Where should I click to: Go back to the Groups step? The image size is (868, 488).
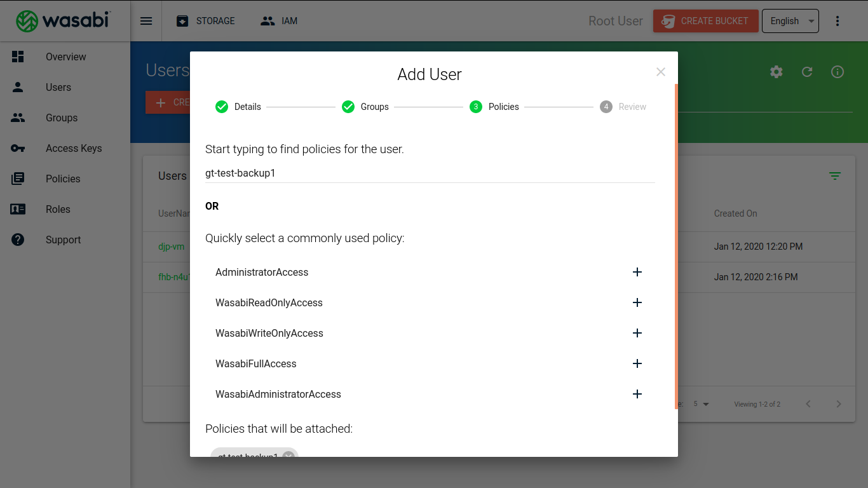point(365,107)
